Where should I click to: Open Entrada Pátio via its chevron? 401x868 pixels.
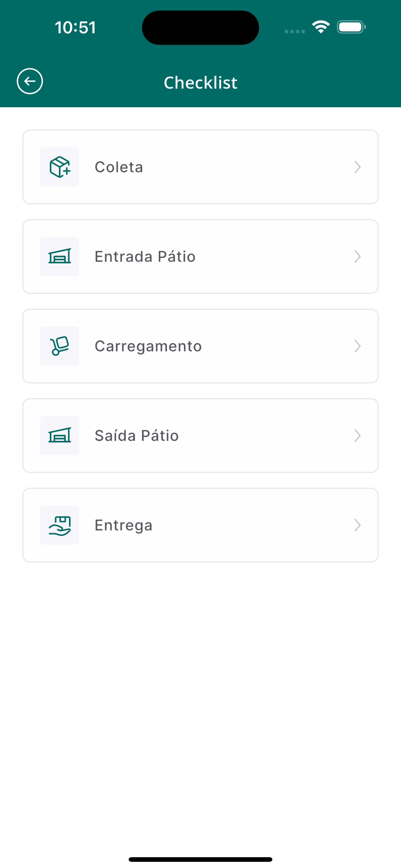coord(357,257)
